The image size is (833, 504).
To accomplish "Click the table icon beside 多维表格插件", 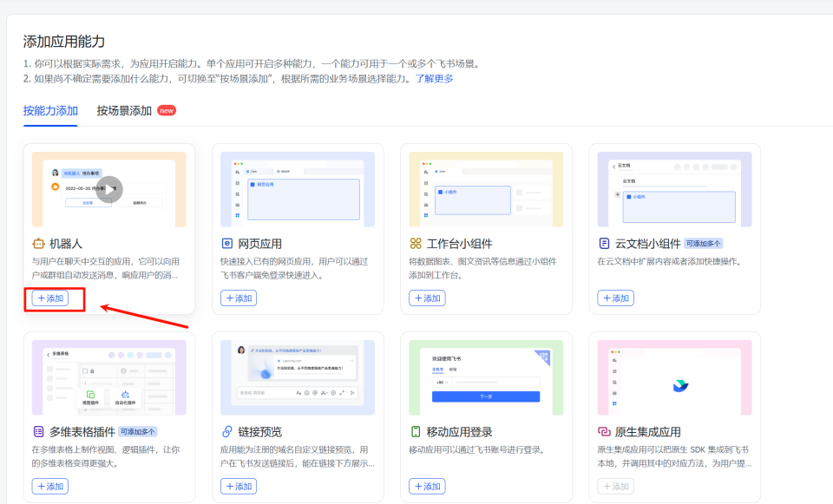I will 38,432.
